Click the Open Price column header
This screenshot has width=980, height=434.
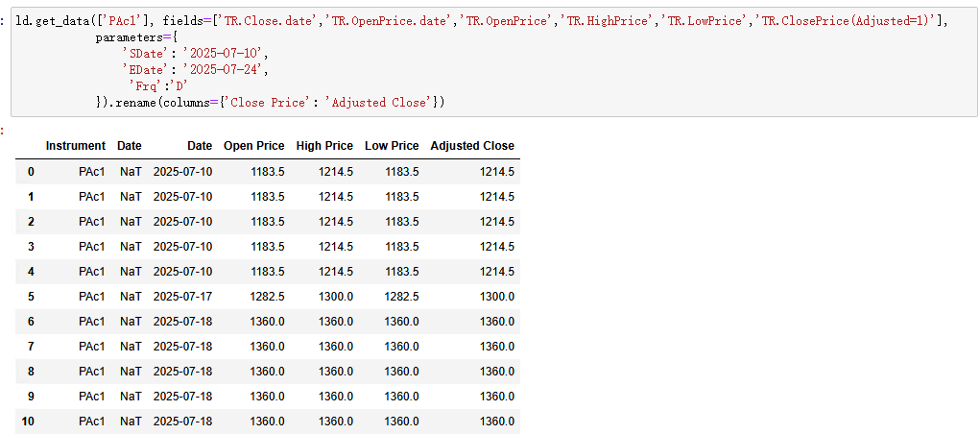pyautogui.click(x=253, y=146)
